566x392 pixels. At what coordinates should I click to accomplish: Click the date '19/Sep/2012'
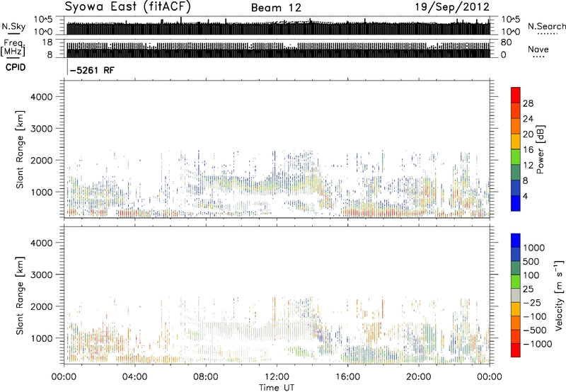pos(452,7)
